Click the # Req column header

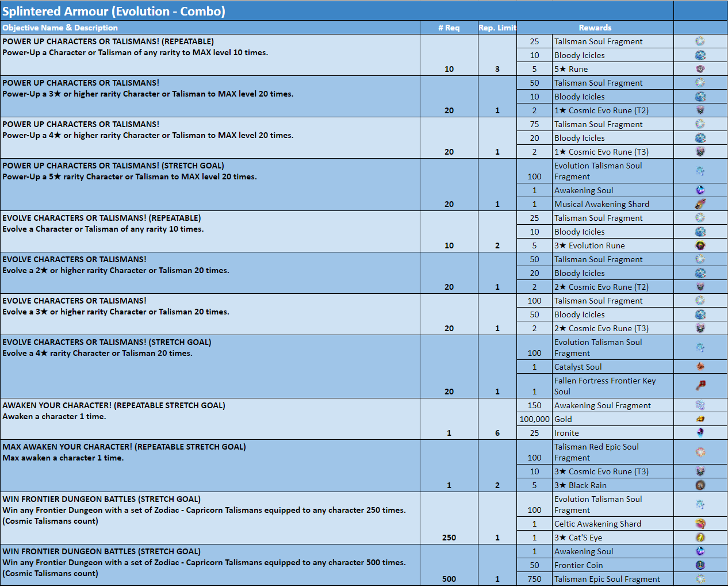pos(449,28)
